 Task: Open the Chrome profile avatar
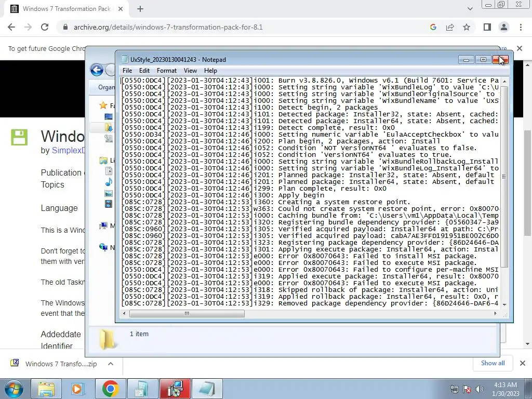504,27
